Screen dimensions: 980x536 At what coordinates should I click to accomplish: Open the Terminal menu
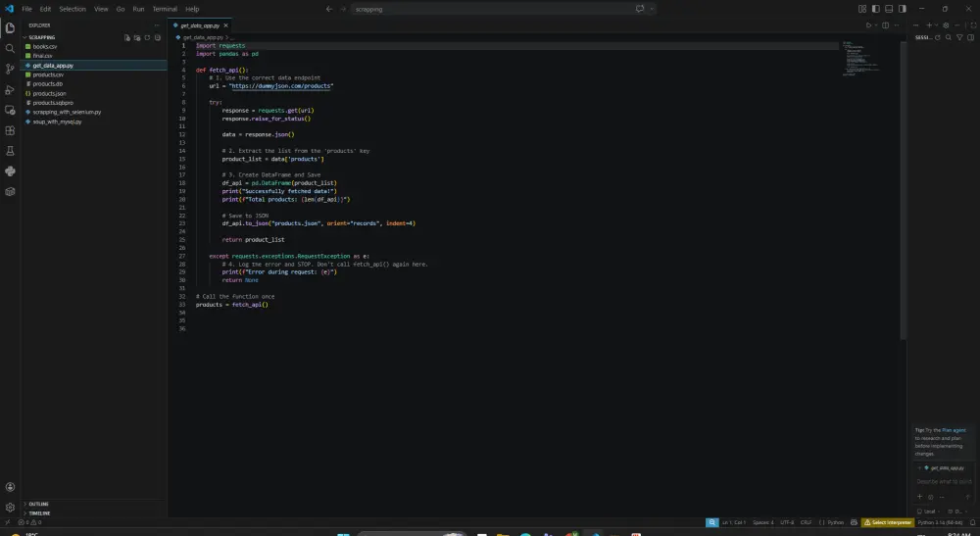point(165,9)
